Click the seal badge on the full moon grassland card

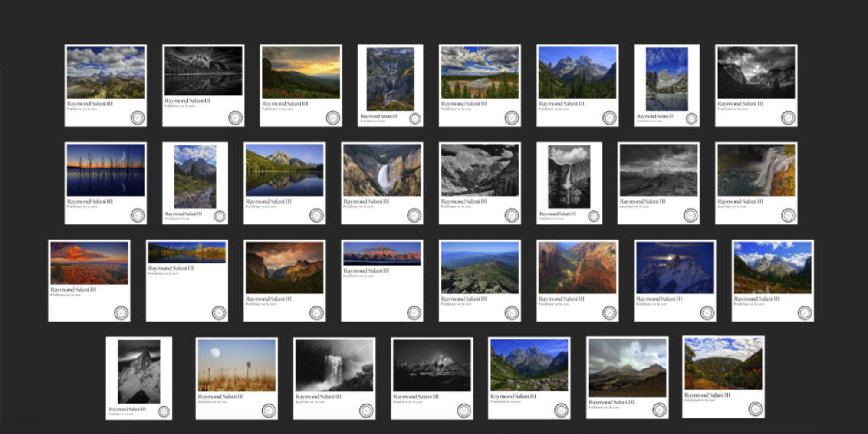[269, 411]
